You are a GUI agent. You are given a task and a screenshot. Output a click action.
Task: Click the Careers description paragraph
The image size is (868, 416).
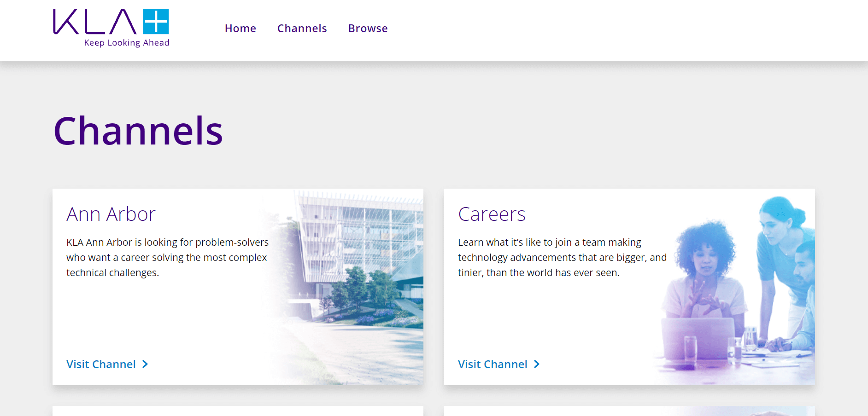click(562, 257)
